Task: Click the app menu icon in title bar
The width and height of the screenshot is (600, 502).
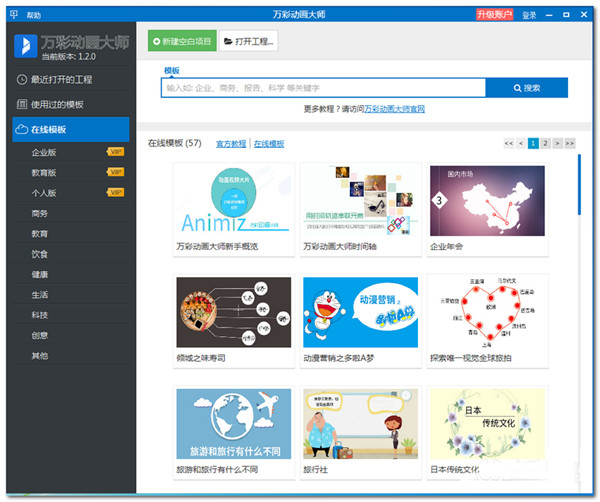Action: click(x=11, y=15)
